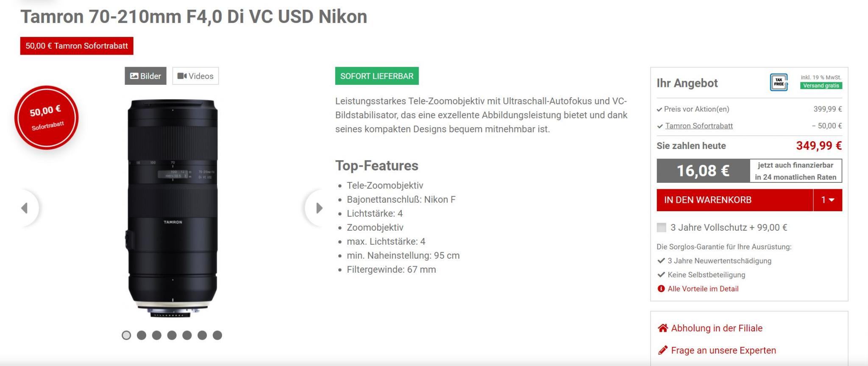The image size is (868, 366).
Task: Click the info icon beside Alle Vorteile
Action: [x=661, y=289]
